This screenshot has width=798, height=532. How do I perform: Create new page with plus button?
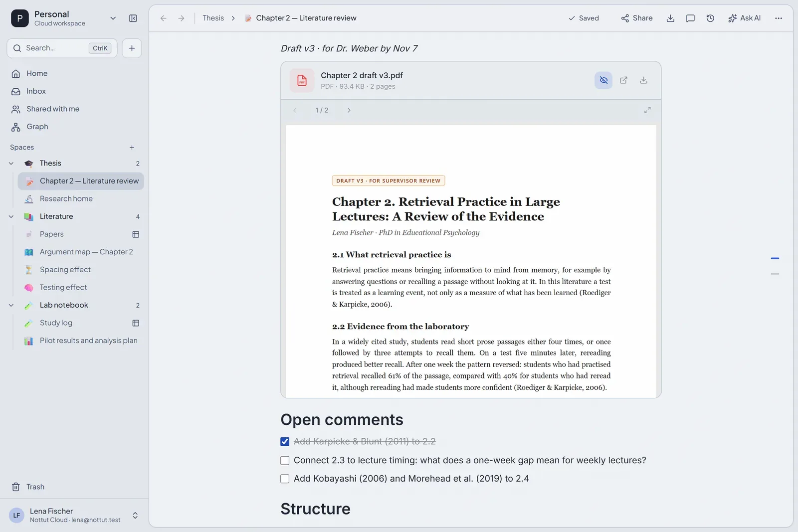pos(132,48)
